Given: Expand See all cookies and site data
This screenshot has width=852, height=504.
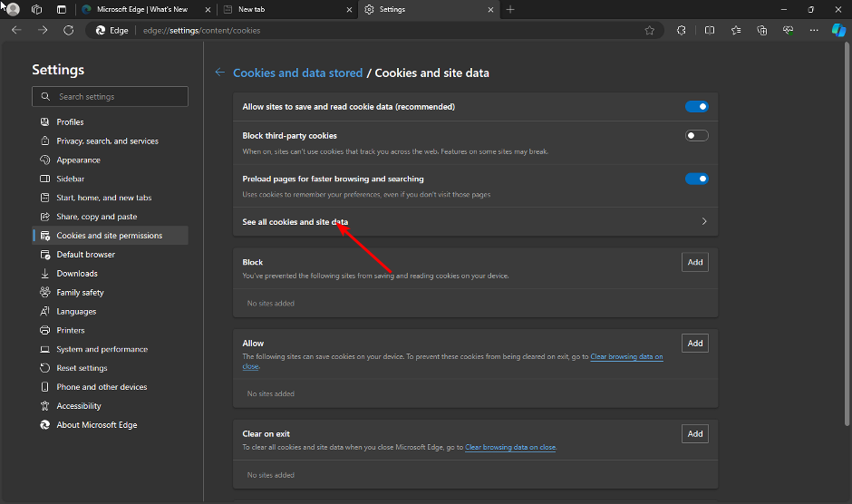Looking at the screenshot, I should point(476,221).
